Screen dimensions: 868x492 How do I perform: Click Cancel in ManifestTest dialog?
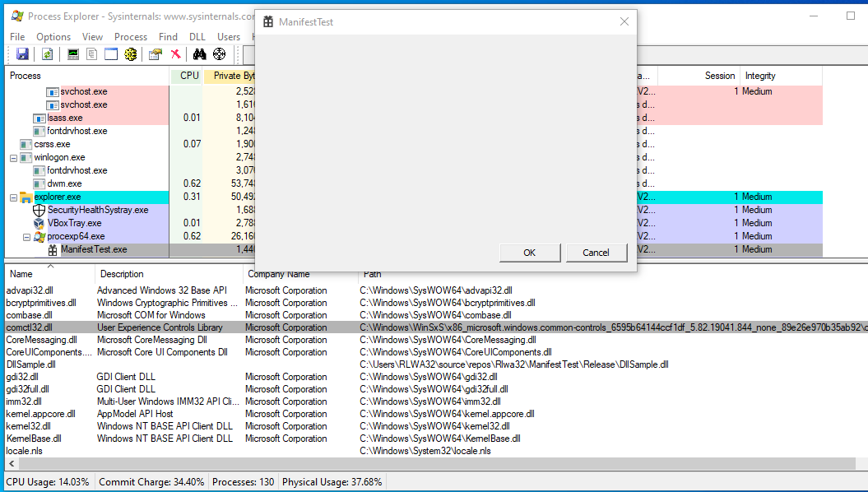coord(596,253)
